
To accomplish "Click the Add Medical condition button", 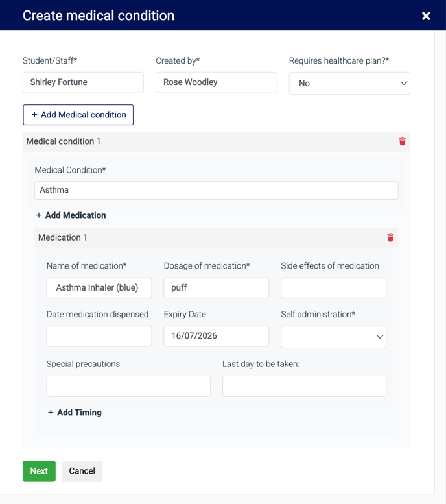I will pos(78,115).
